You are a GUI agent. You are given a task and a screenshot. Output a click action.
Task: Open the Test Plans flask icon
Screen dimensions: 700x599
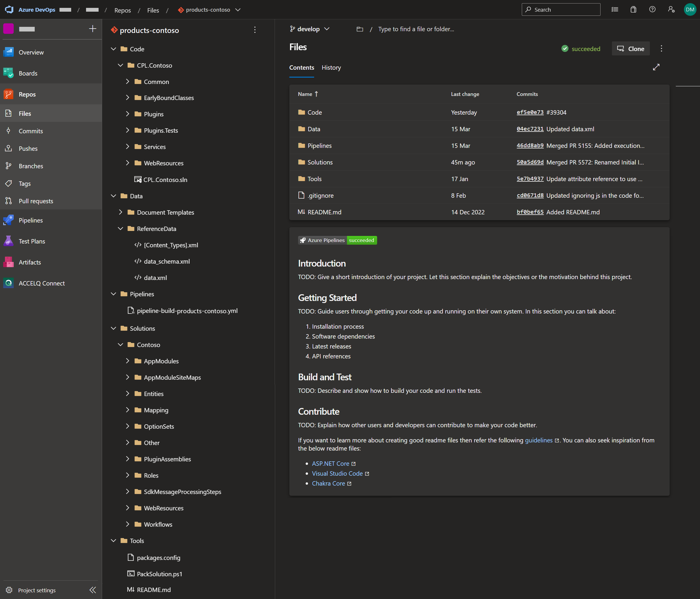(x=8, y=241)
